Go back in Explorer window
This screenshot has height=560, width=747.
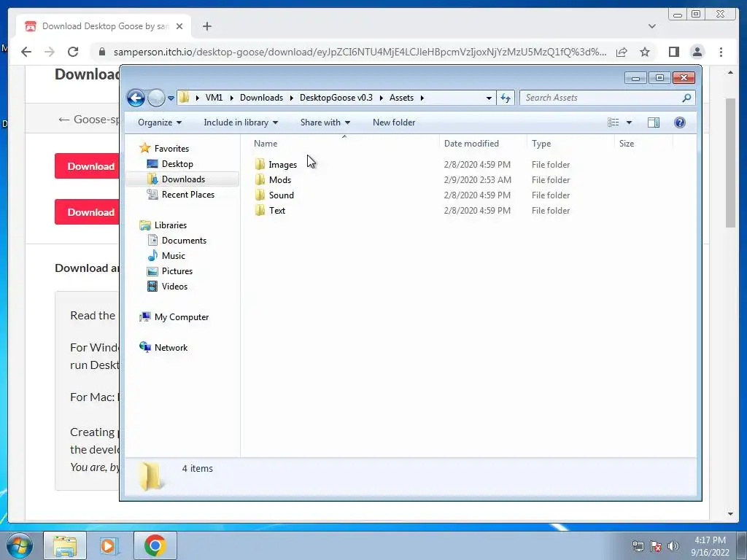pos(136,98)
